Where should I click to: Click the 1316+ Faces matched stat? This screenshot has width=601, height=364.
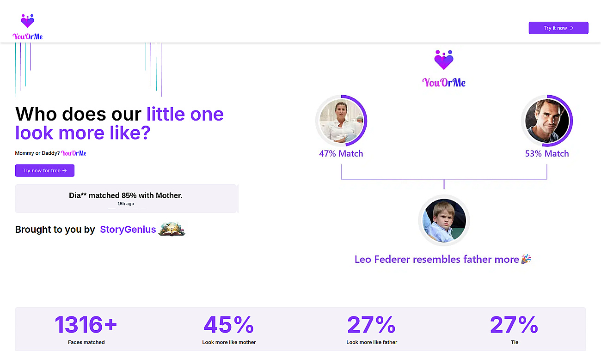86,330
